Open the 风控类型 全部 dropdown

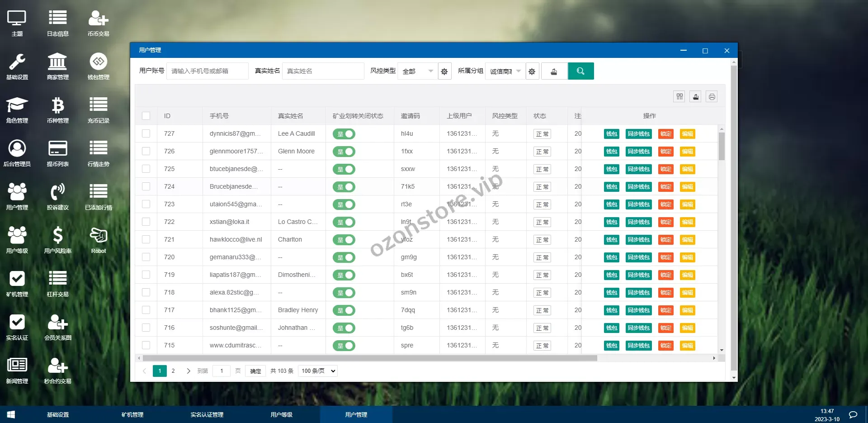click(416, 71)
